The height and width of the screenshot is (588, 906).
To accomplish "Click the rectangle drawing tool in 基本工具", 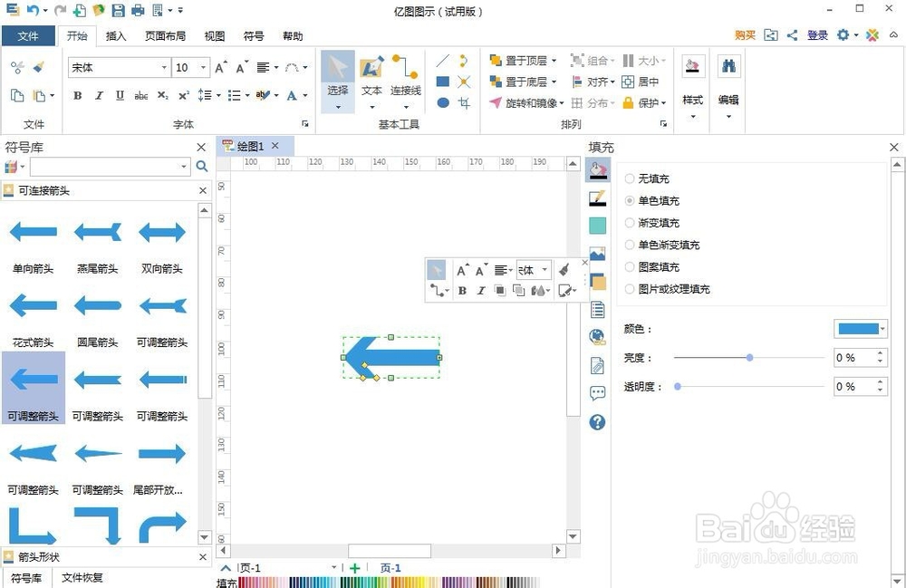I will click(x=442, y=81).
